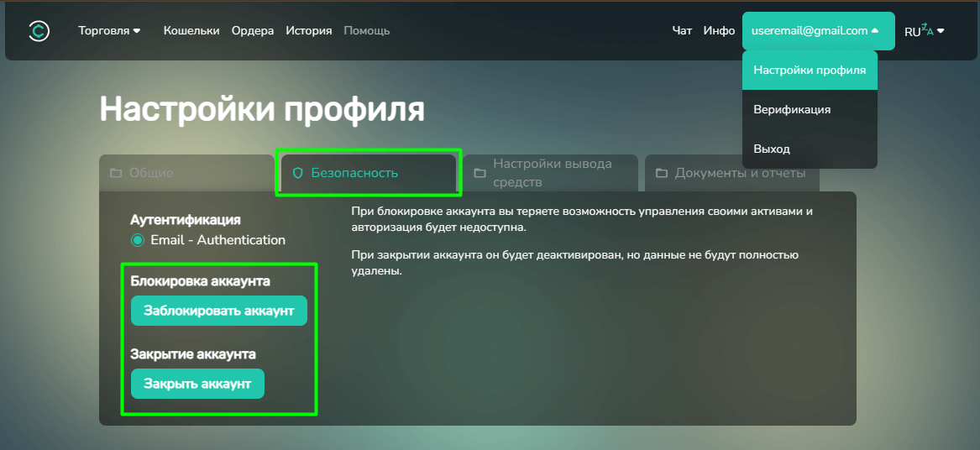Click the Помощь link
The width and height of the screenshot is (980, 450).
[367, 31]
